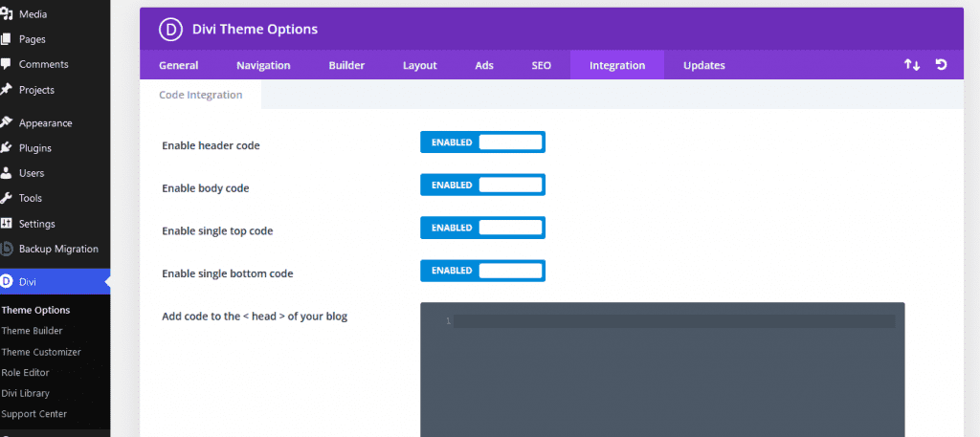Switch to the Builder tab
This screenshot has width=980, height=437.
346,65
